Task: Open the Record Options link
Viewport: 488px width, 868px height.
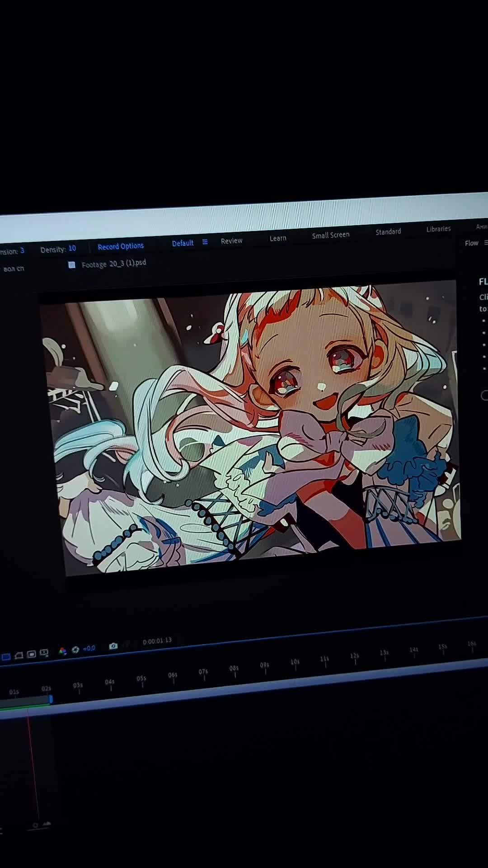Action: tap(121, 246)
